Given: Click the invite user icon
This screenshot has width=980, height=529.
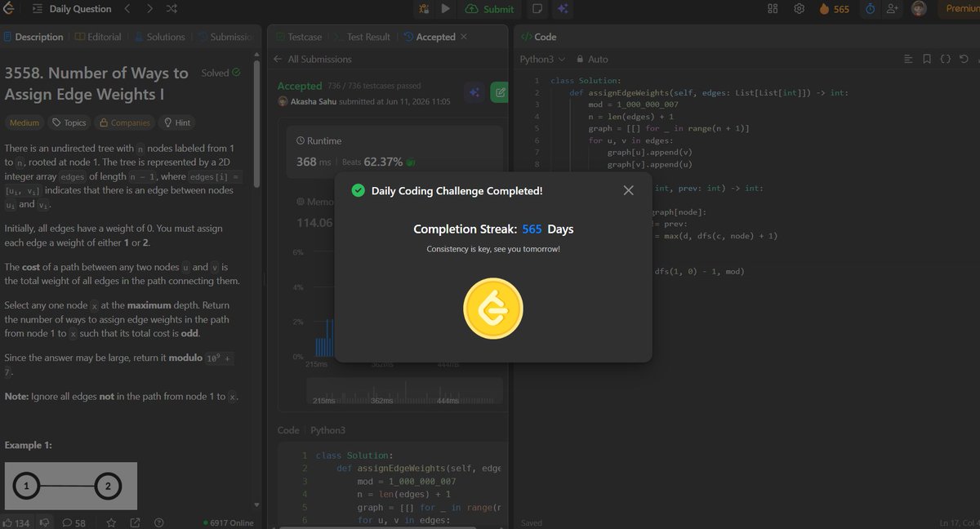Looking at the screenshot, I should point(893,9).
